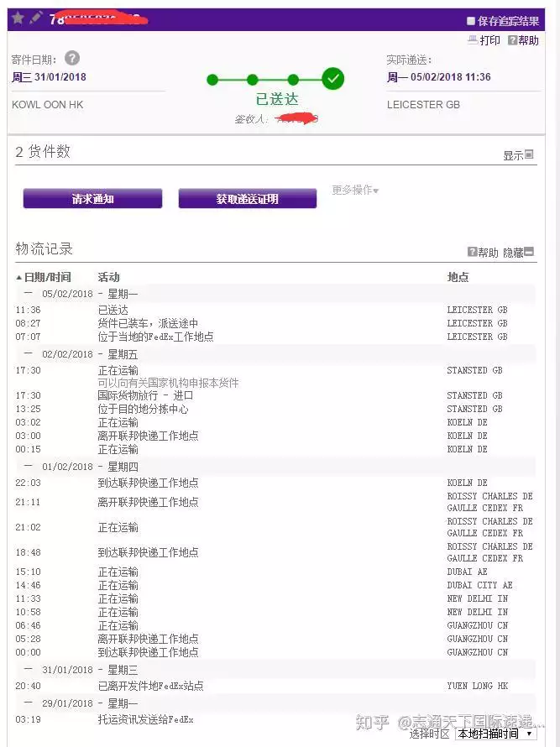The width and height of the screenshot is (560, 747).
Task: Open 帮助 in the travel history section
Action: pyautogui.click(x=482, y=253)
